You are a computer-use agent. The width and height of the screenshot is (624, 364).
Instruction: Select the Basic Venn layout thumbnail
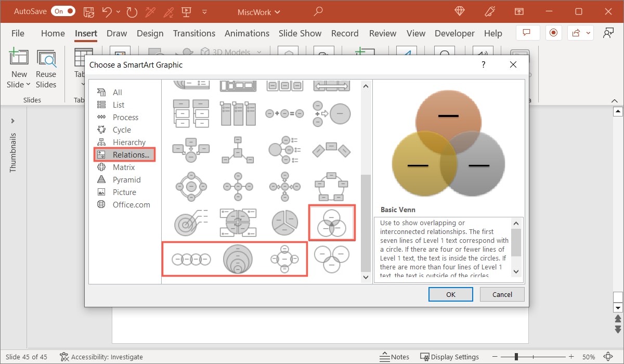(332, 223)
